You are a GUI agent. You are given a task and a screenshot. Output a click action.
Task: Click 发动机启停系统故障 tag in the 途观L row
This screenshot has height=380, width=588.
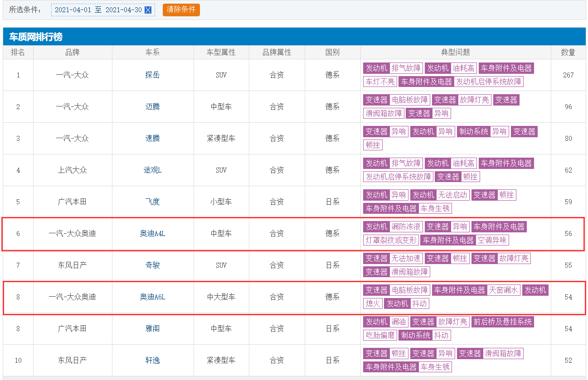coord(398,177)
